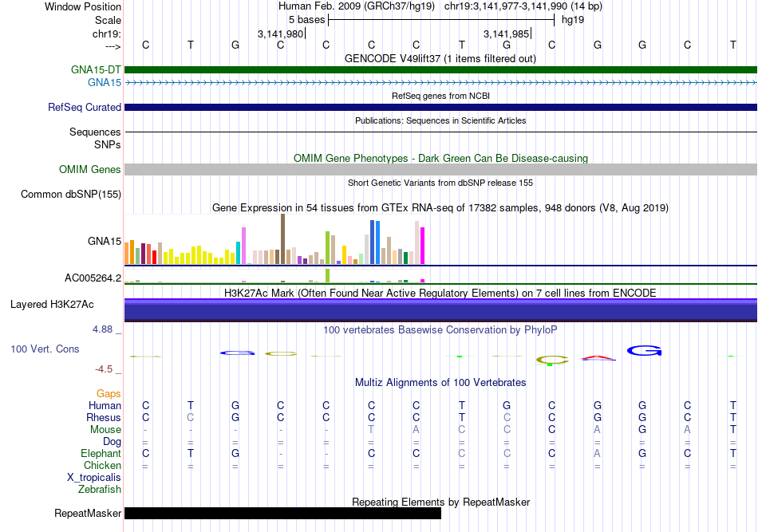
Task: Click the 4.88 conservation scale value
Action: pos(102,329)
